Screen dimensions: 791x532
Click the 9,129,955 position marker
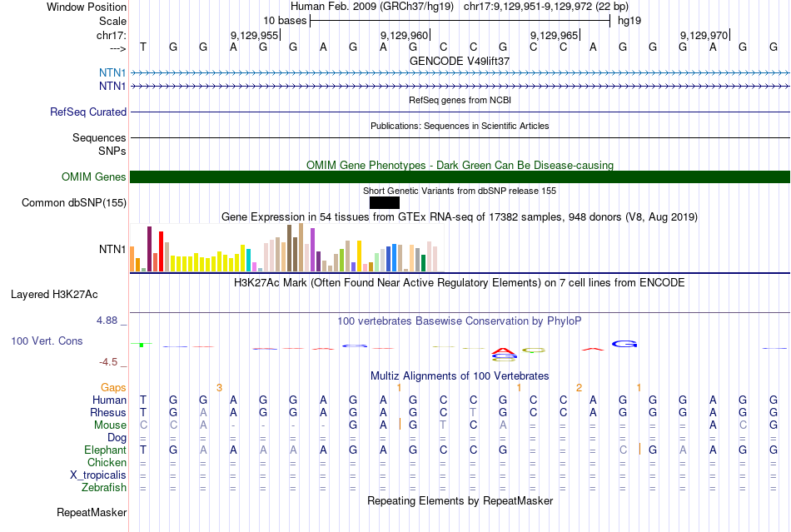point(255,35)
